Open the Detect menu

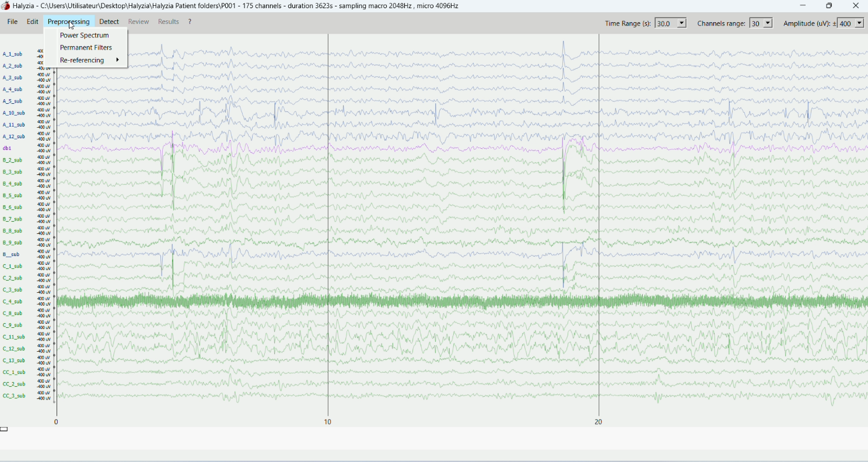tap(109, 22)
